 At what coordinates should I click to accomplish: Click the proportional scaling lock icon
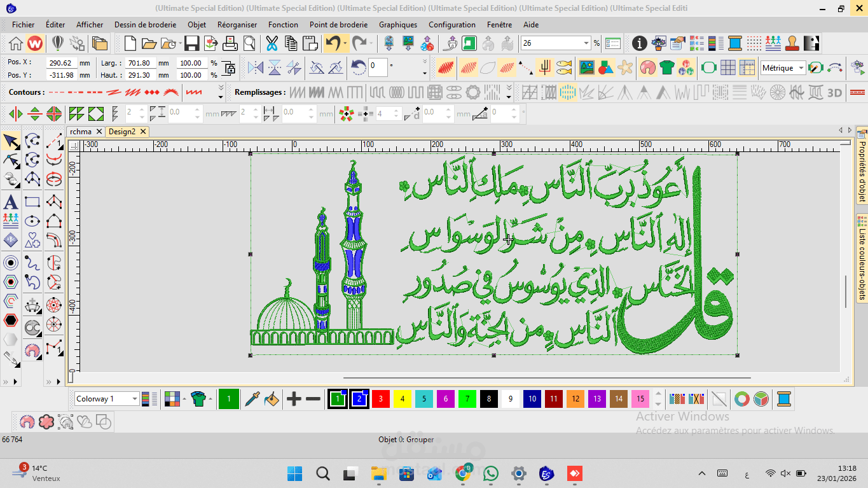pos(230,67)
